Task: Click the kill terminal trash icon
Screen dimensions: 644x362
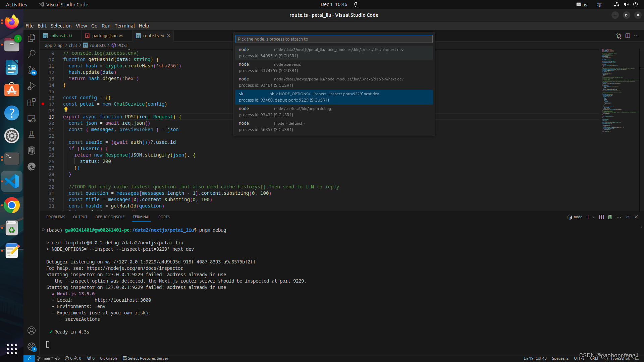Action: [610, 217]
